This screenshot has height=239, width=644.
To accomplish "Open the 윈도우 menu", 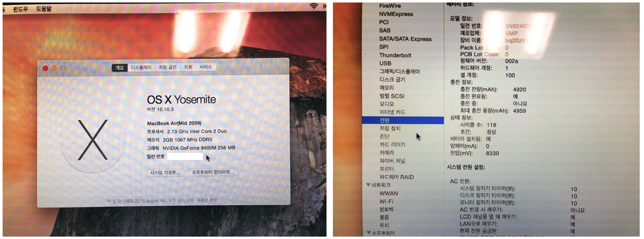I will pyautogui.click(x=20, y=9).
